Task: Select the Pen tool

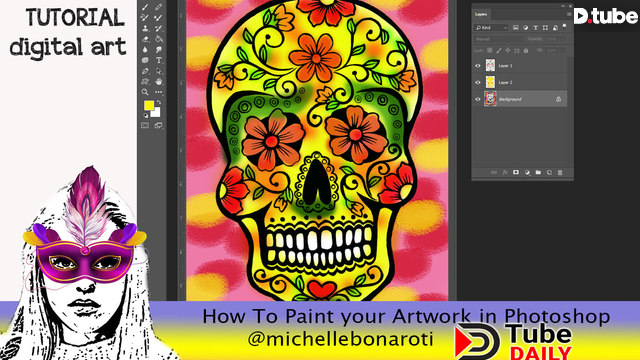Action: click(145, 71)
